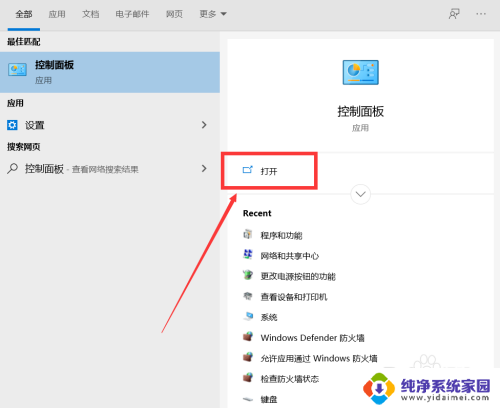Click the 程序和功能 icon

pyautogui.click(x=248, y=234)
